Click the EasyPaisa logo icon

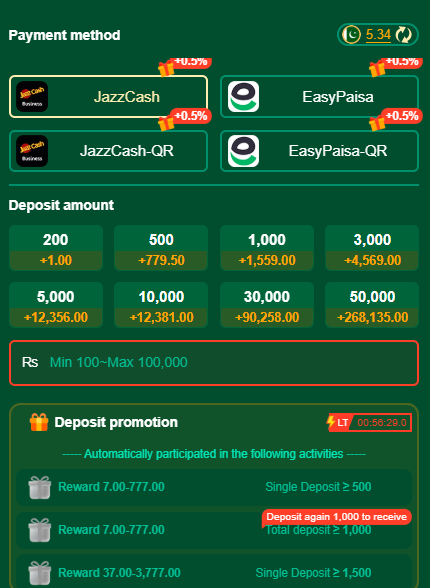[x=244, y=97]
